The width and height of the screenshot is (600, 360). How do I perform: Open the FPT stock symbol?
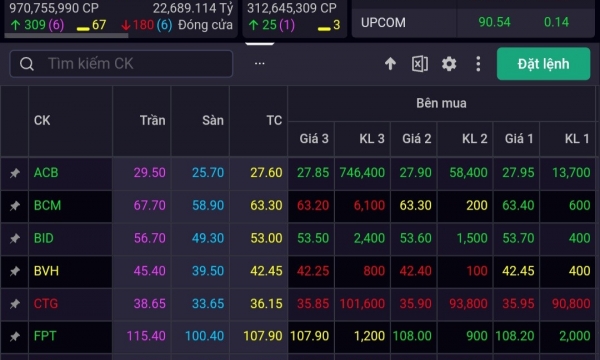point(45,336)
